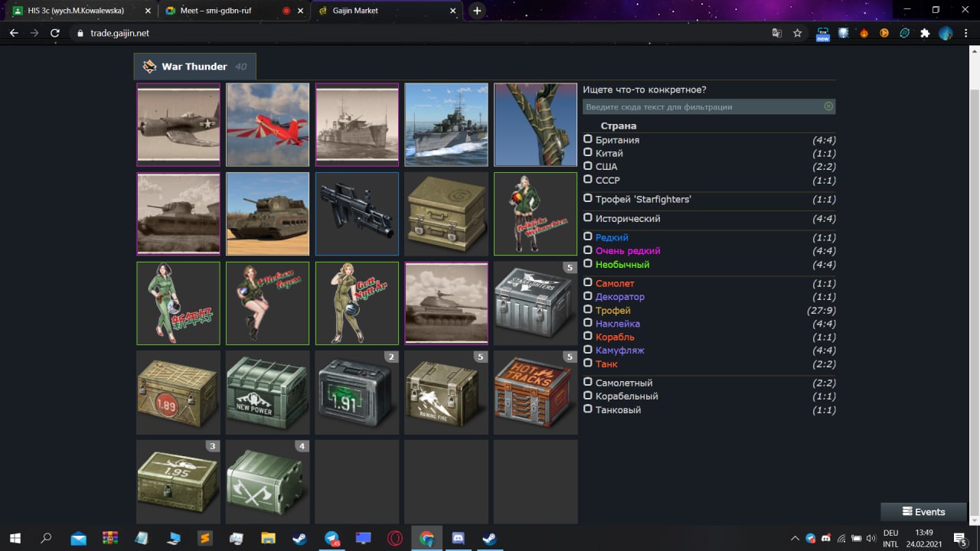Open the Windows notification center
This screenshot has width=980, height=551.
pyautogui.click(x=959, y=538)
